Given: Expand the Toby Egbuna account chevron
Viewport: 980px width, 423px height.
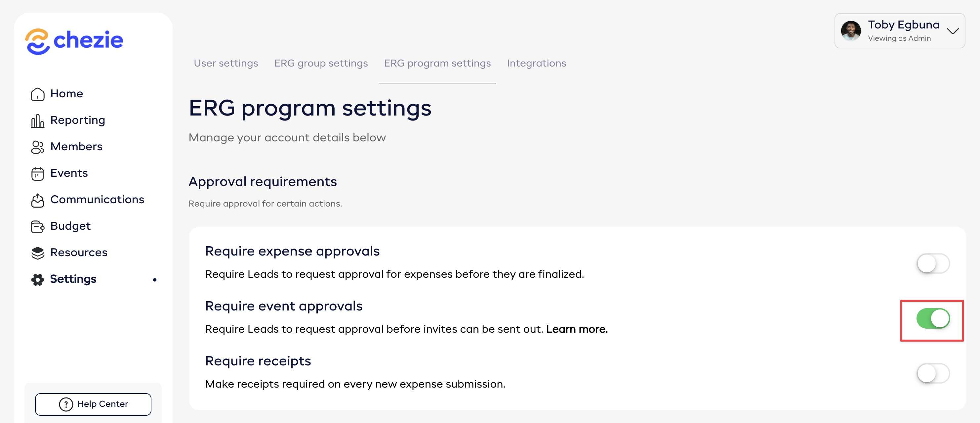Looking at the screenshot, I should click(x=952, y=31).
